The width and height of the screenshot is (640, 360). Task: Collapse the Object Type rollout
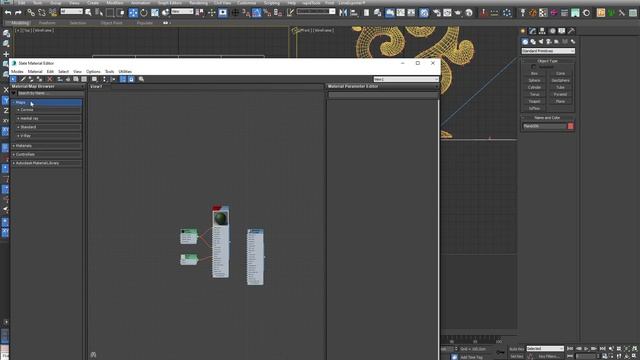click(548, 61)
